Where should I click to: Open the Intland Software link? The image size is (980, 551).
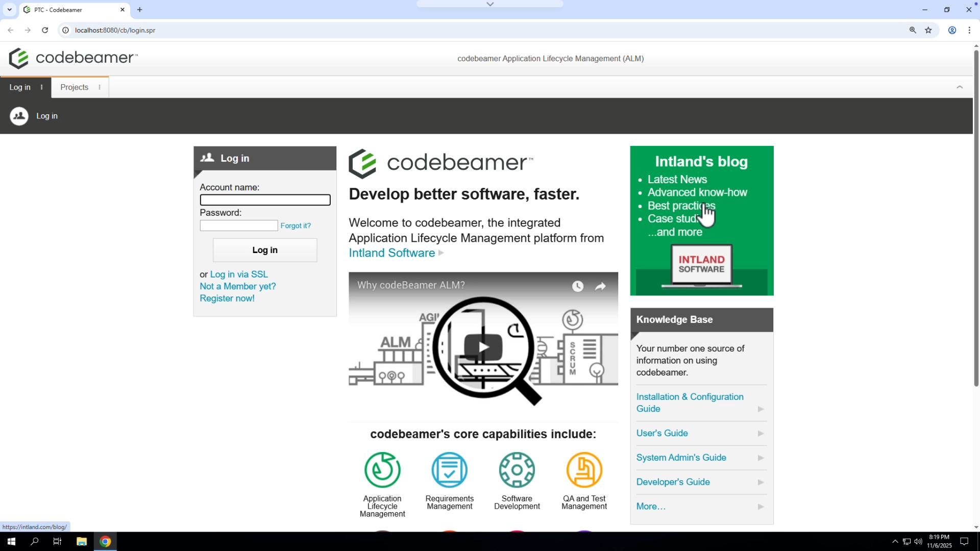point(392,253)
